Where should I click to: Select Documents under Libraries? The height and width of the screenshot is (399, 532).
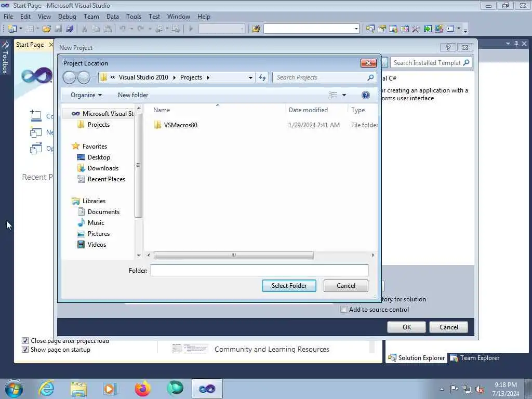point(103,212)
